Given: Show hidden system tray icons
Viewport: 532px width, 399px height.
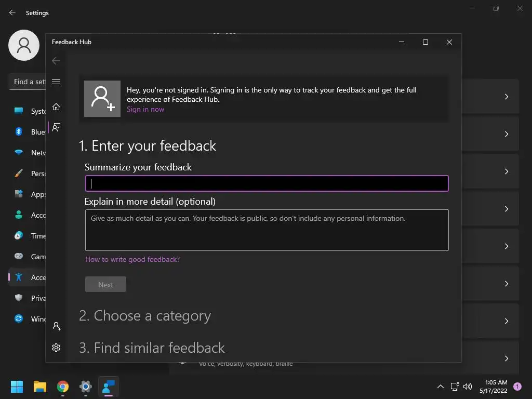Looking at the screenshot, I should [441, 387].
